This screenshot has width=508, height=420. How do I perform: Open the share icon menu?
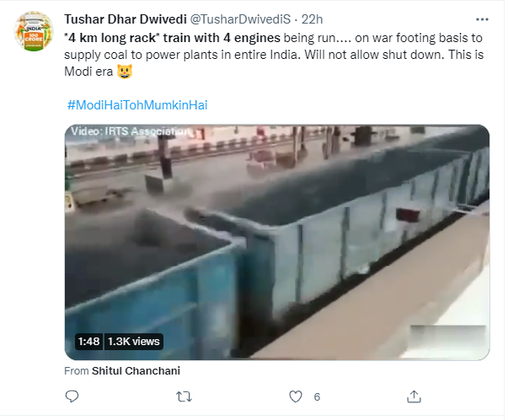(x=414, y=396)
